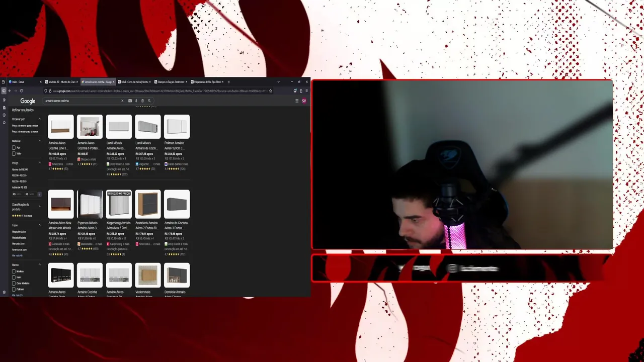Collapse the 'Preço' filter section
Image resolution: width=644 pixels, height=362 pixels.
[39, 163]
